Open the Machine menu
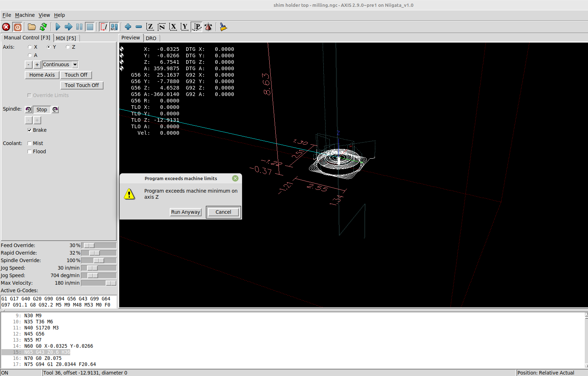The height and width of the screenshot is (376, 588). [25, 15]
